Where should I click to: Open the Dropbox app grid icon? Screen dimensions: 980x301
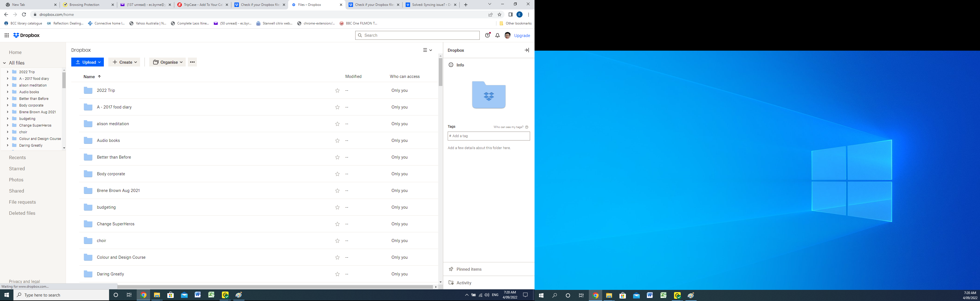coord(6,35)
